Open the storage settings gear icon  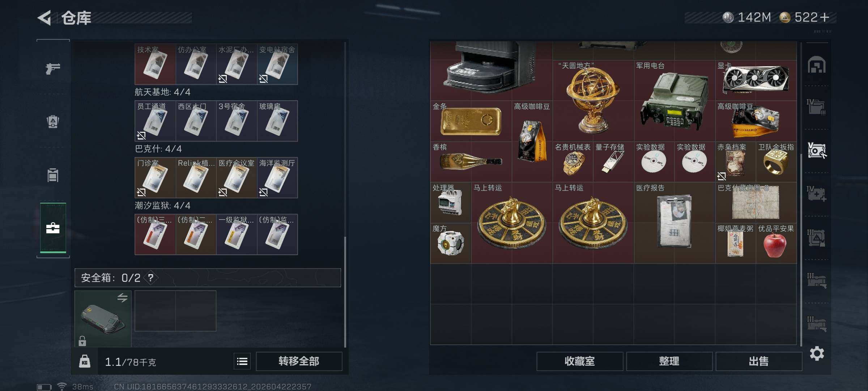817,353
